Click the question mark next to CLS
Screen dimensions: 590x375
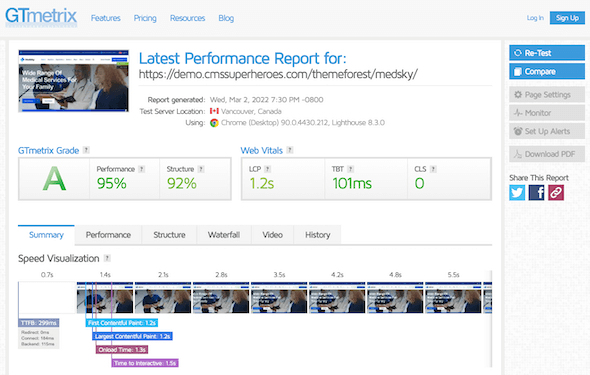click(433, 169)
